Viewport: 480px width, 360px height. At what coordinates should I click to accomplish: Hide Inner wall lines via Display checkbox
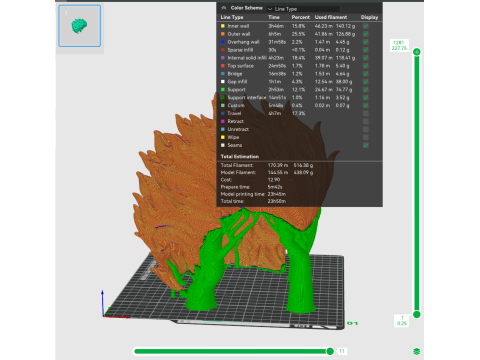coord(366,26)
